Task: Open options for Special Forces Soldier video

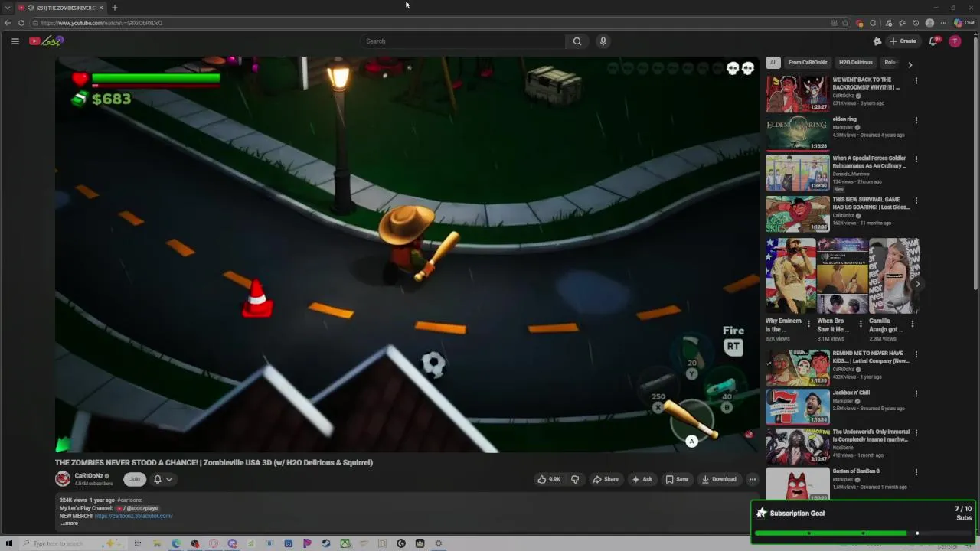Action: point(916,160)
